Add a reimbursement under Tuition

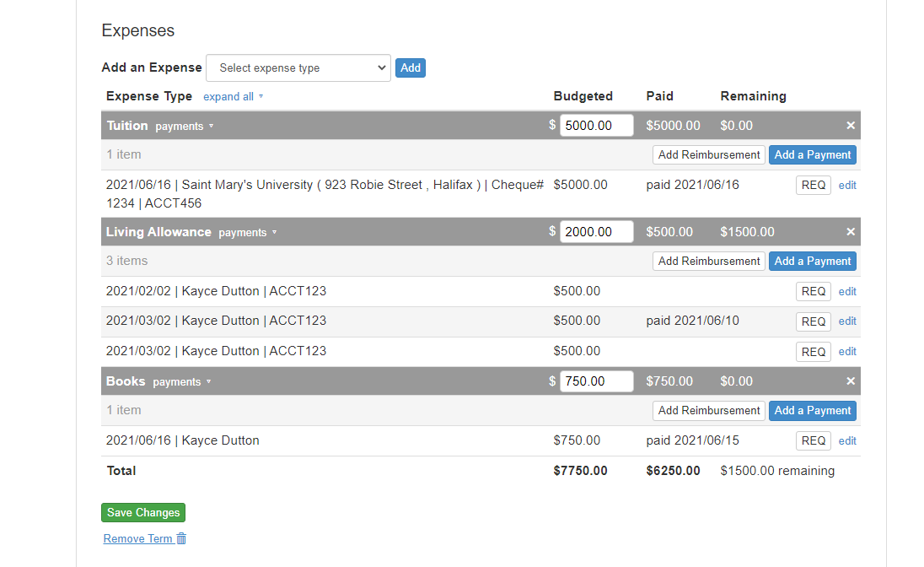(709, 154)
